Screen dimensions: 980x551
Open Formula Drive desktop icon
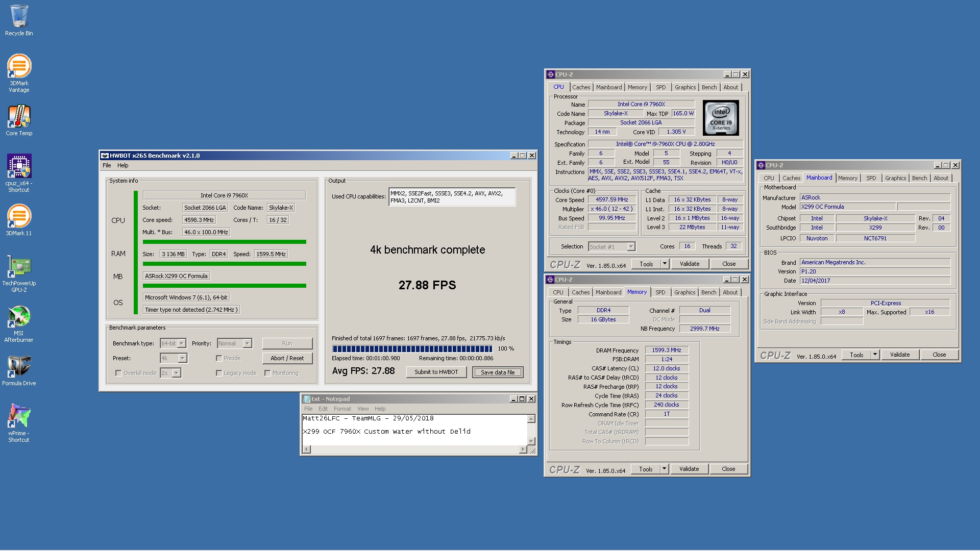click(x=19, y=370)
